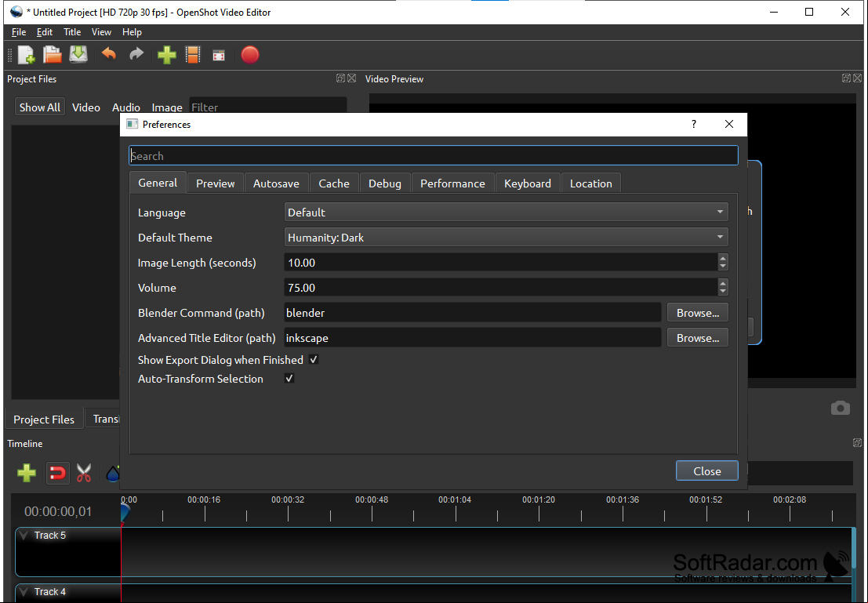The height and width of the screenshot is (603, 868).
Task: Click the Advanced Title Editor path field
Action: pyautogui.click(x=473, y=338)
